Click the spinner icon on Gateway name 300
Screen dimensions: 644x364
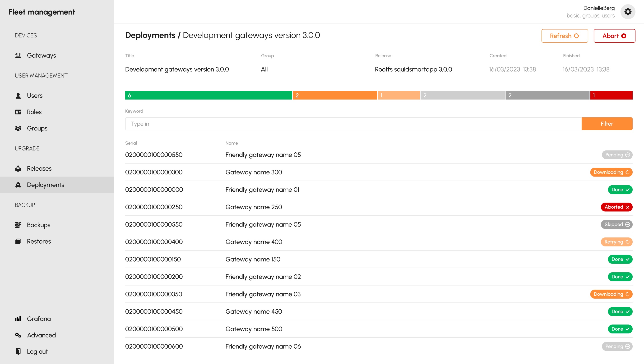[627, 172]
